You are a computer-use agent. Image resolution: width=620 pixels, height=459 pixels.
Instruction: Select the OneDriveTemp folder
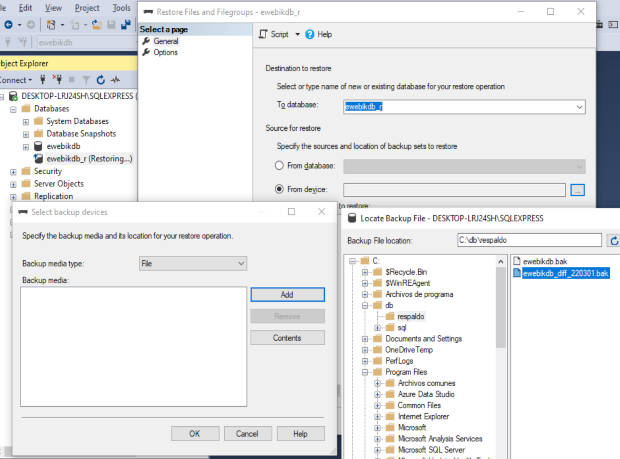(x=409, y=350)
